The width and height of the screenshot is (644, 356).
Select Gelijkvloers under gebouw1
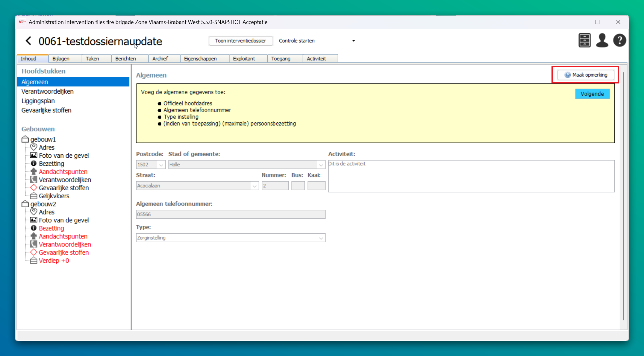click(54, 196)
